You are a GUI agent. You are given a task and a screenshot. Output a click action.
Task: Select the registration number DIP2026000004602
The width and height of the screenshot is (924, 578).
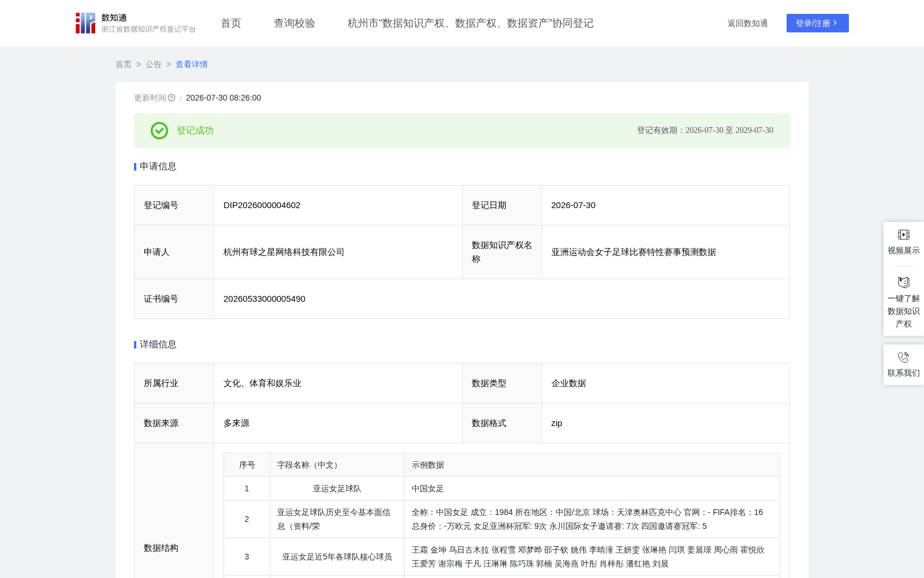coord(262,205)
